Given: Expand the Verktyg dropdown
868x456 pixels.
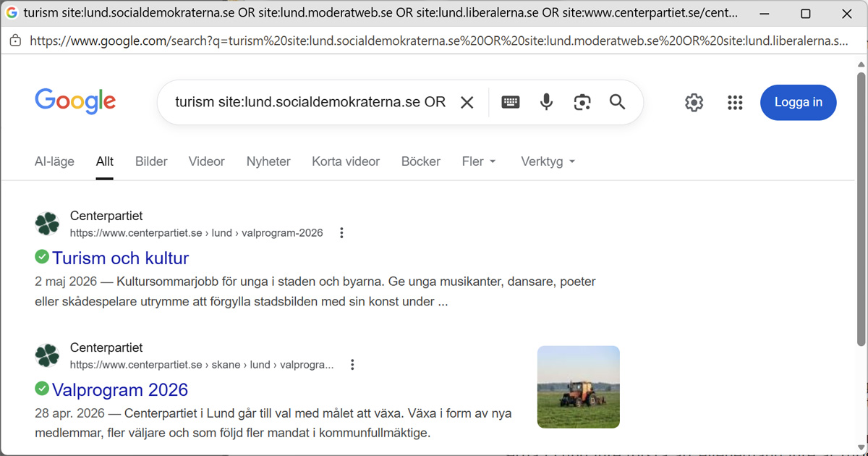Looking at the screenshot, I should pyautogui.click(x=548, y=161).
